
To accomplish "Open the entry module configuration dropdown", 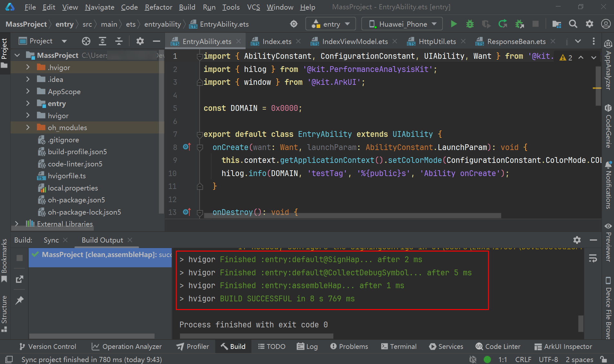I will coord(330,24).
